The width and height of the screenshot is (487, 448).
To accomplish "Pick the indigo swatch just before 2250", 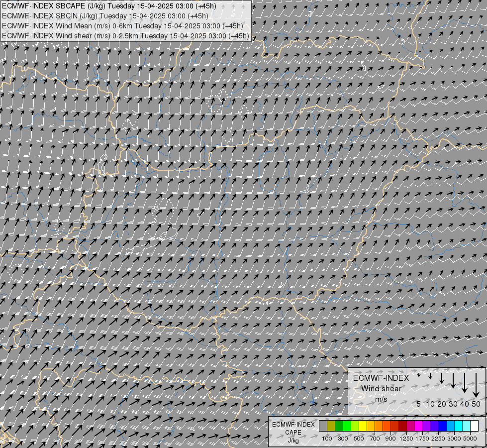I will click(435, 426).
